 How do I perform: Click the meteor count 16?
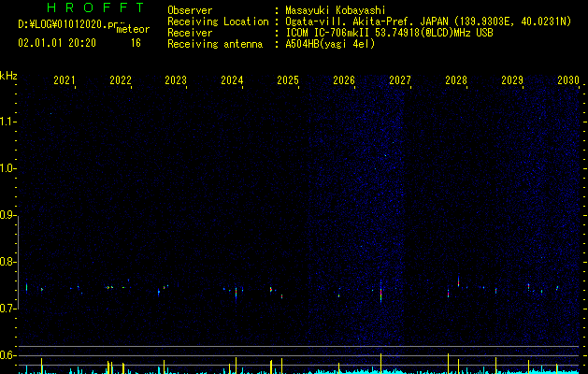pos(136,43)
